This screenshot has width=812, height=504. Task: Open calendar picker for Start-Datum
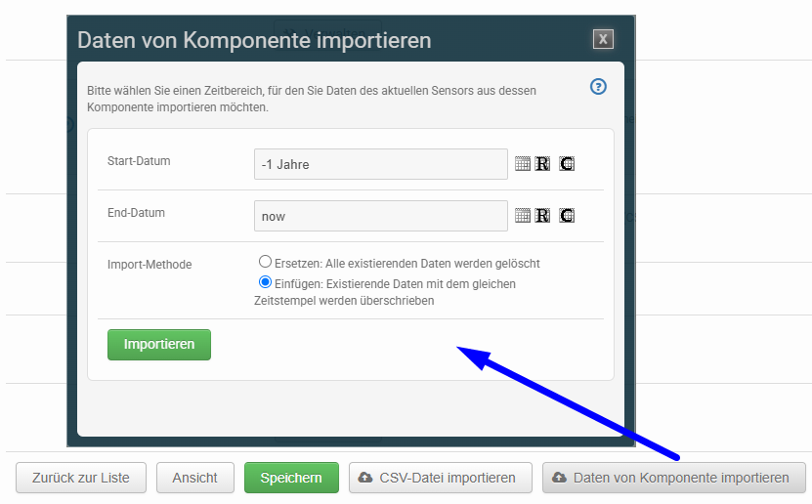523,164
